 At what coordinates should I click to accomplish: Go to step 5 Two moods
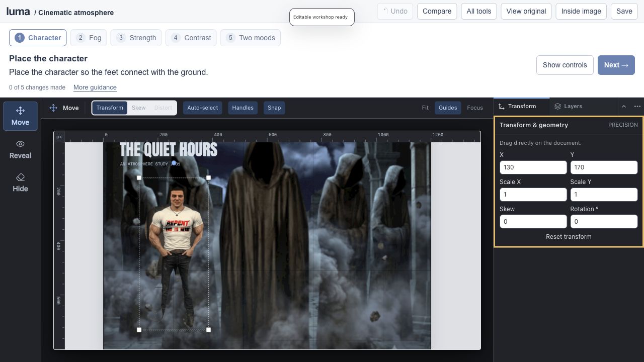click(251, 38)
